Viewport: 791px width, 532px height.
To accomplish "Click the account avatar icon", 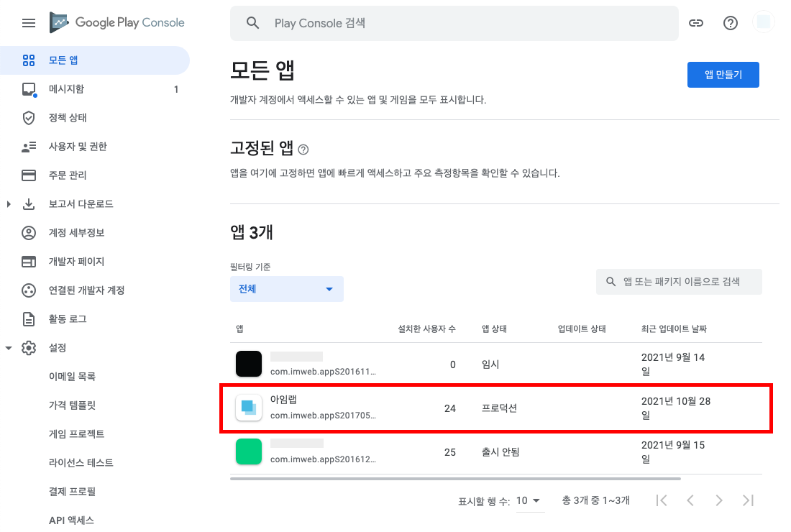I will (x=764, y=23).
